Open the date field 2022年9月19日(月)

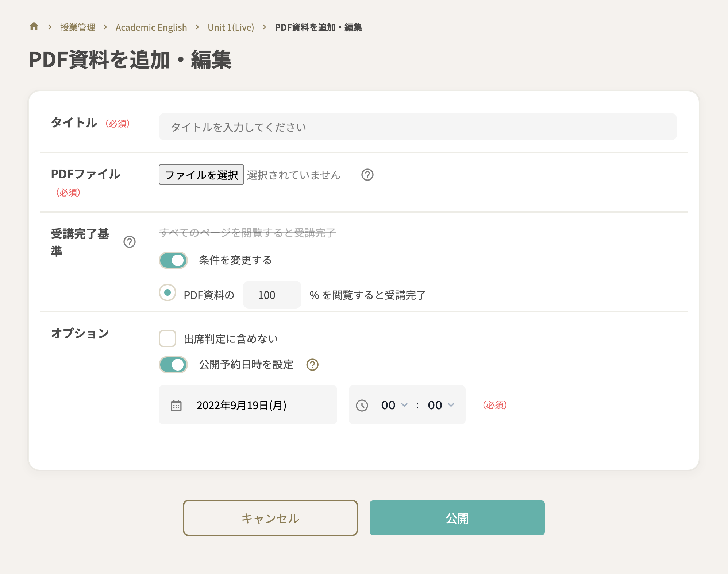(248, 405)
